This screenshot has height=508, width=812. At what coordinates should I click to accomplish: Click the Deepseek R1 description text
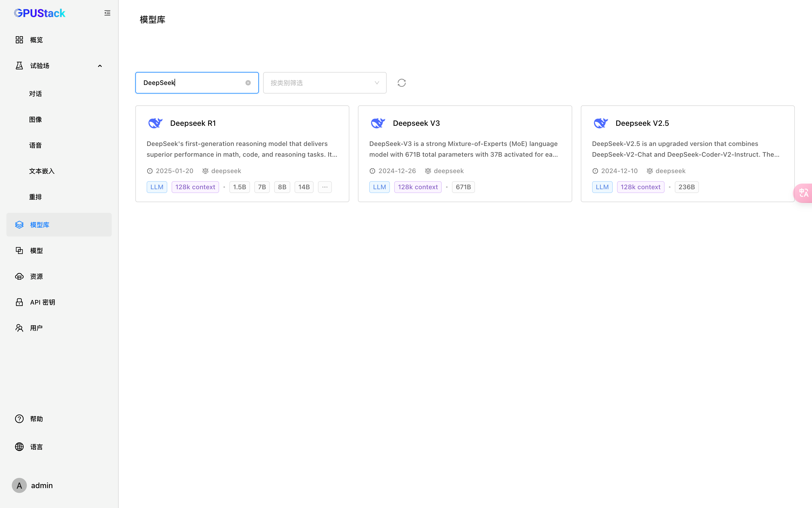click(242, 149)
